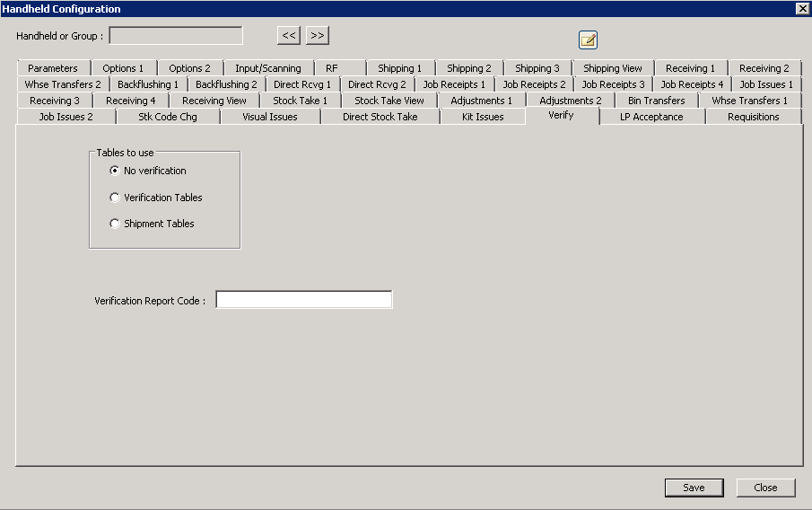
Task: Open the Kit Issues tab
Action: [x=483, y=117]
